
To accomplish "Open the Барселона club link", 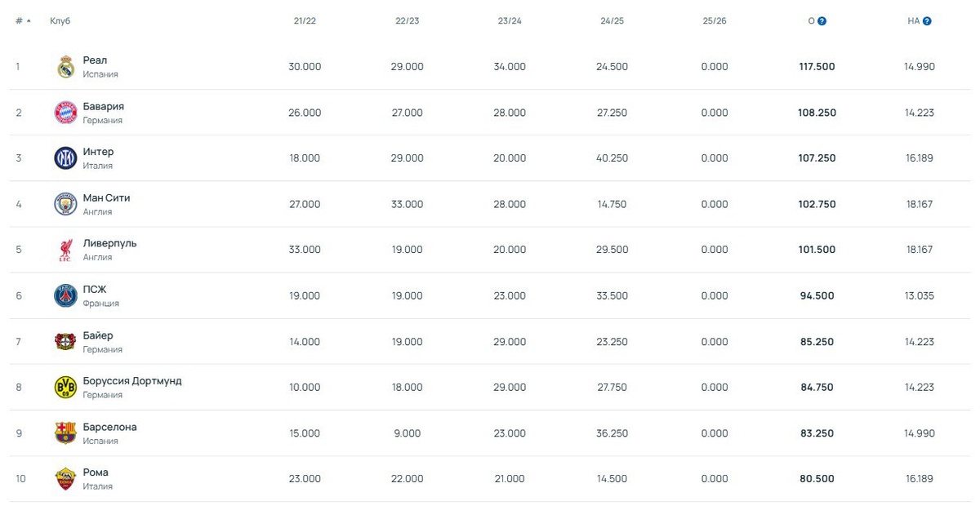I will (x=110, y=427).
